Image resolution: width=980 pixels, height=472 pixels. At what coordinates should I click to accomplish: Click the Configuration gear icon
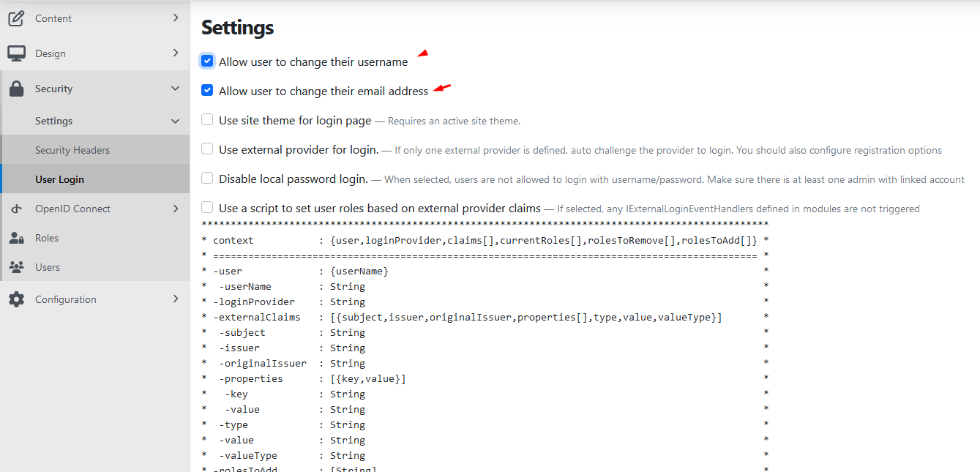pos(16,299)
